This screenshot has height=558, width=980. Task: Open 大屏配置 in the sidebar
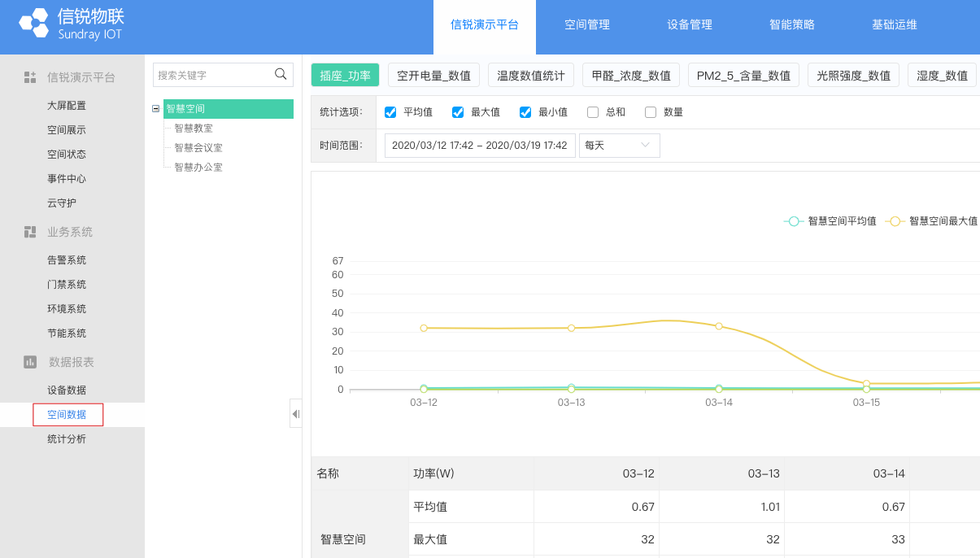click(67, 106)
